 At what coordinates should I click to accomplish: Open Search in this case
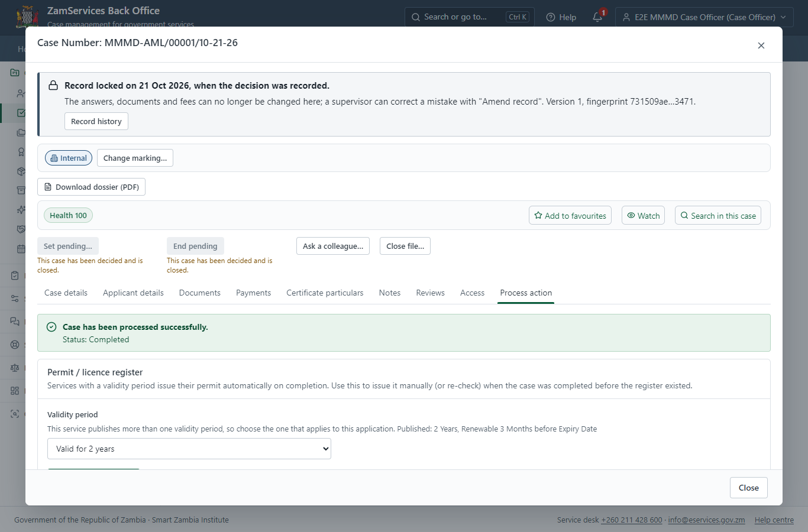point(718,216)
